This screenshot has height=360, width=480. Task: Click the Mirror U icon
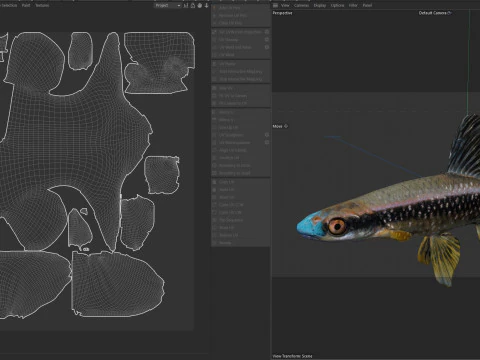tap(215, 112)
